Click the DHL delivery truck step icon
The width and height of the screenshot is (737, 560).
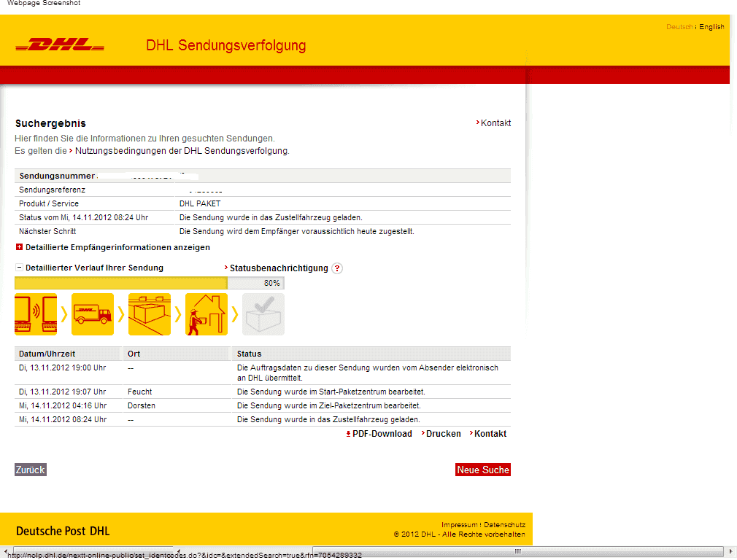[x=93, y=314]
